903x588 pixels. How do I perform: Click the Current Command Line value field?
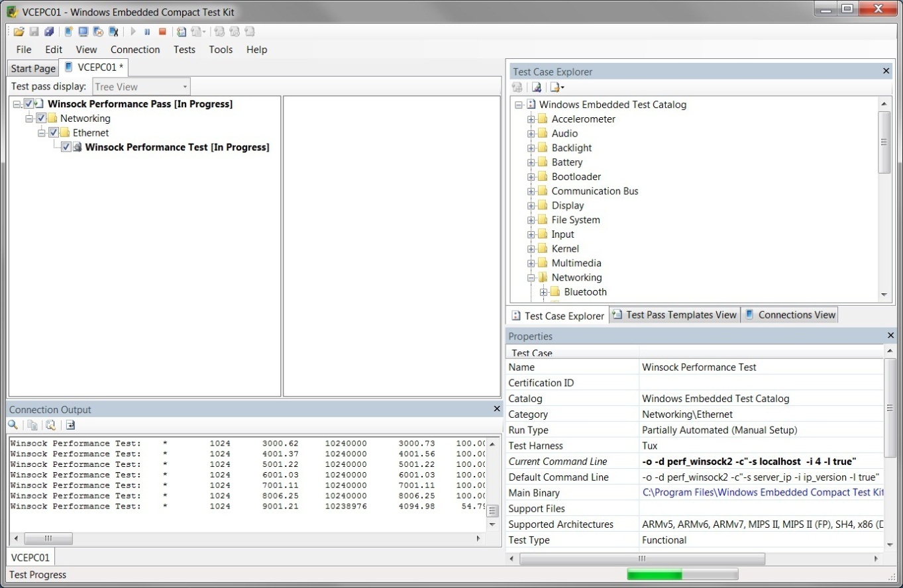(x=761, y=462)
